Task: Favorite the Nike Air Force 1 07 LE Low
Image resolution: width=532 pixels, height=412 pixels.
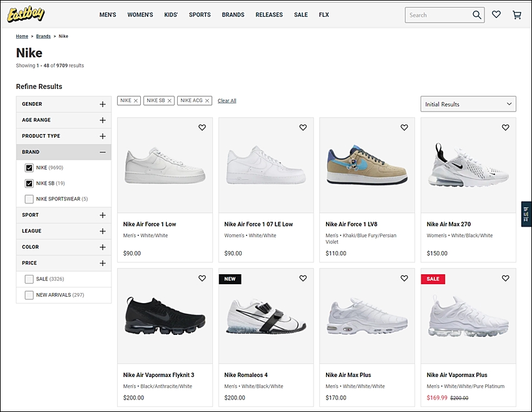Action: click(x=303, y=127)
